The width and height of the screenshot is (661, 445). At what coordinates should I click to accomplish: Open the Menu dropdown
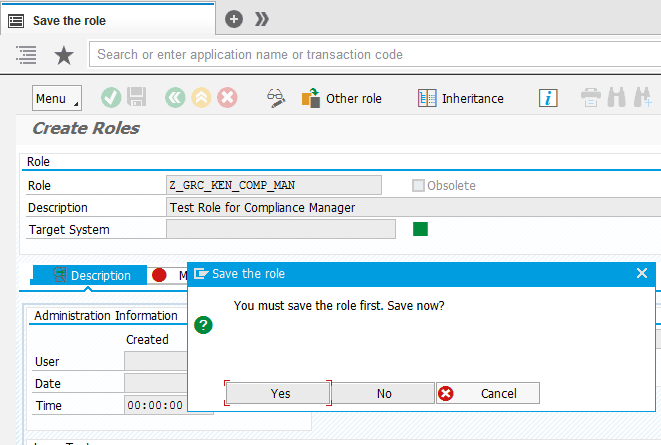[x=57, y=98]
